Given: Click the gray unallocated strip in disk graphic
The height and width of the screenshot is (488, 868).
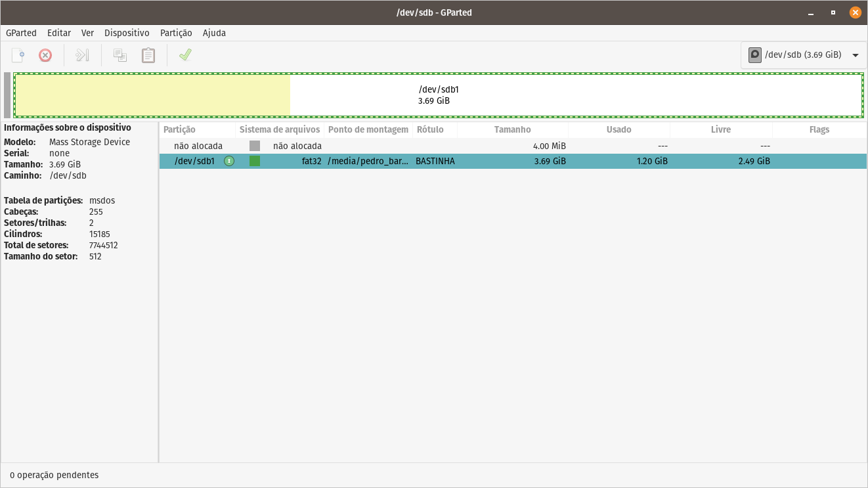Looking at the screenshot, I should pyautogui.click(x=7, y=95).
